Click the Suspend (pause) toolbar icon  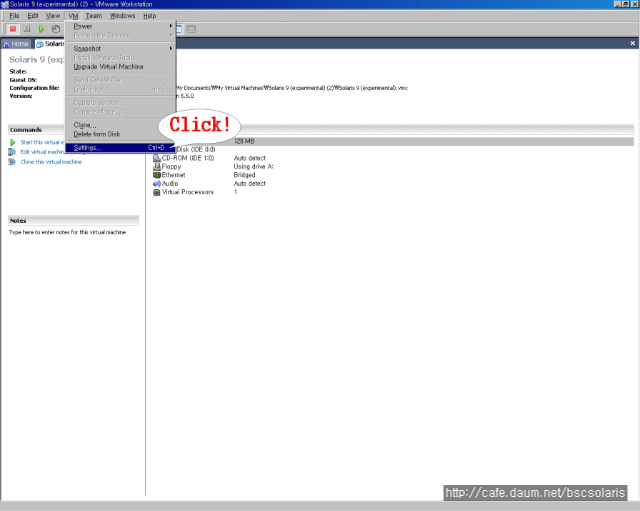tap(27, 29)
